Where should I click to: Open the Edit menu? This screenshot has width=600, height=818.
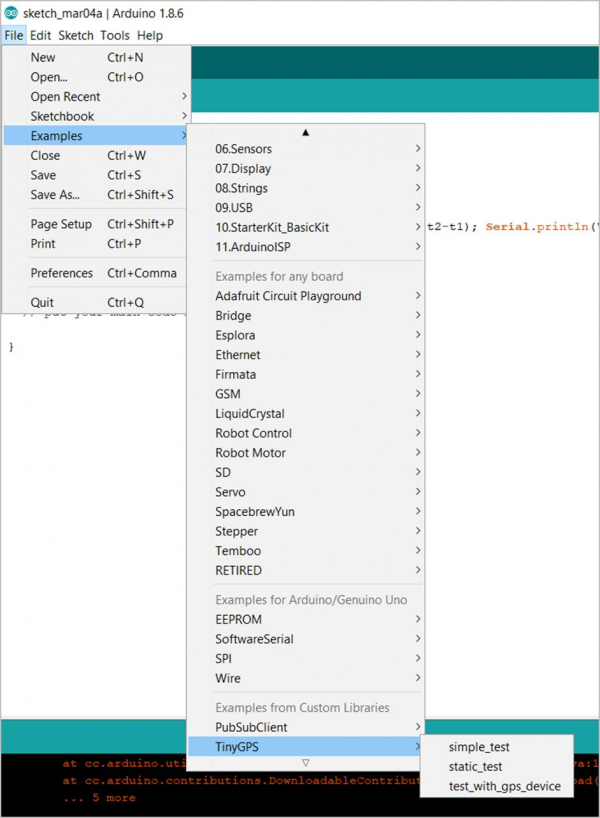pyautogui.click(x=40, y=35)
